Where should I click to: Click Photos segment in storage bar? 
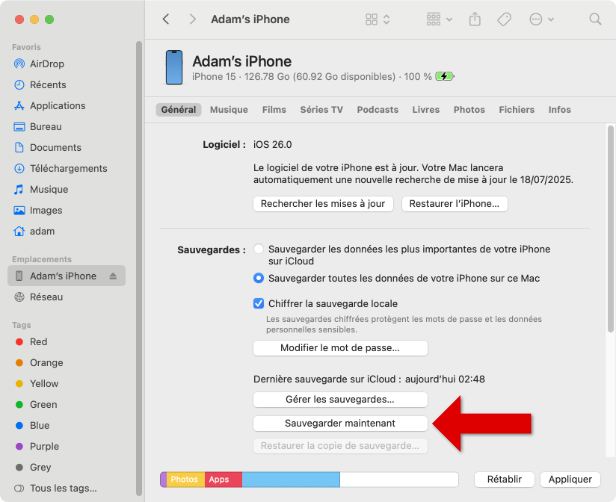pos(185,480)
